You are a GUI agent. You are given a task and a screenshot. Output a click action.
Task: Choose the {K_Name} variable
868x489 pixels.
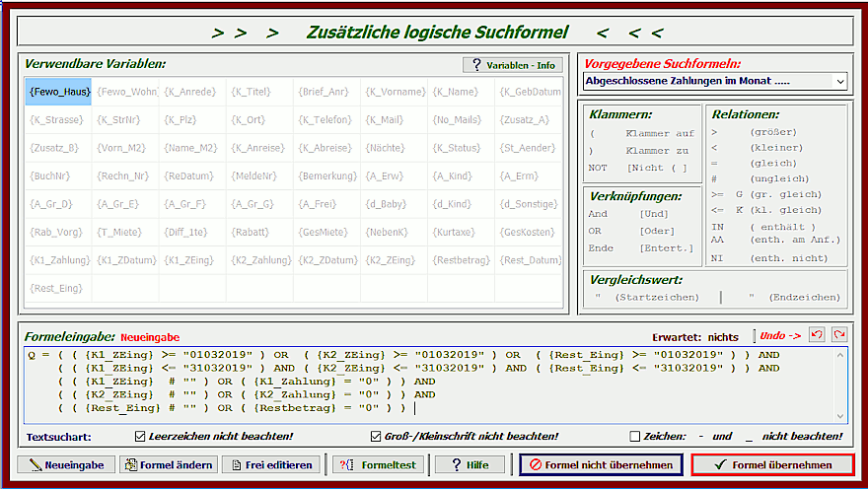pyautogui.click(x=462, y=92)
